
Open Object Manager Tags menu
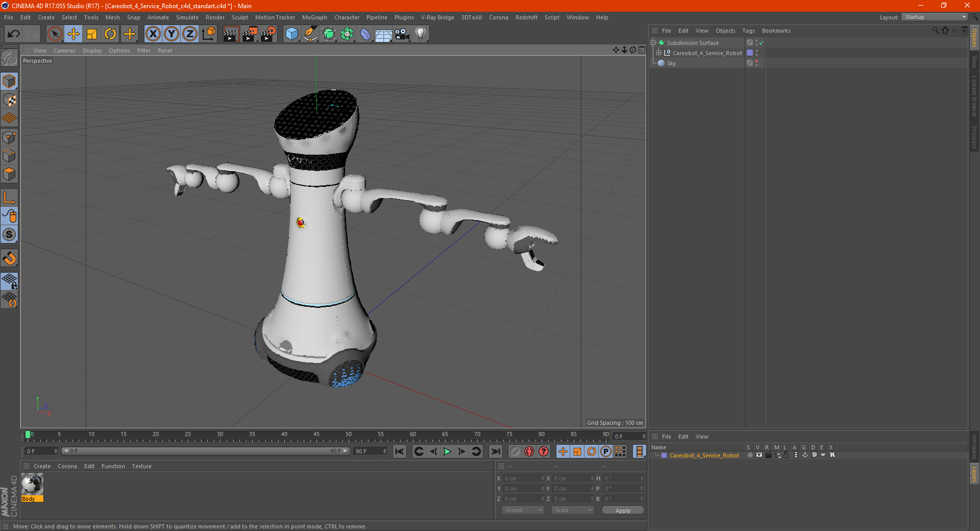point(748,31)
